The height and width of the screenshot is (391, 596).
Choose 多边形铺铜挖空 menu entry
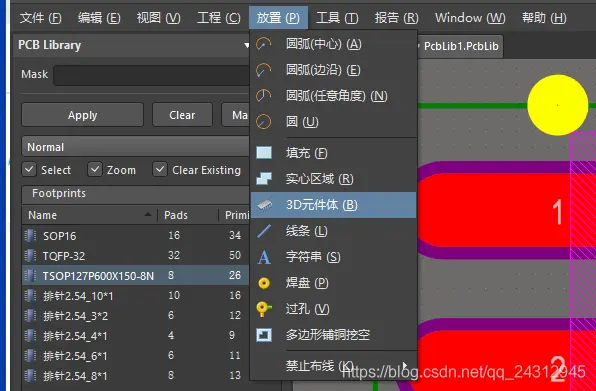tap(333, 335)
